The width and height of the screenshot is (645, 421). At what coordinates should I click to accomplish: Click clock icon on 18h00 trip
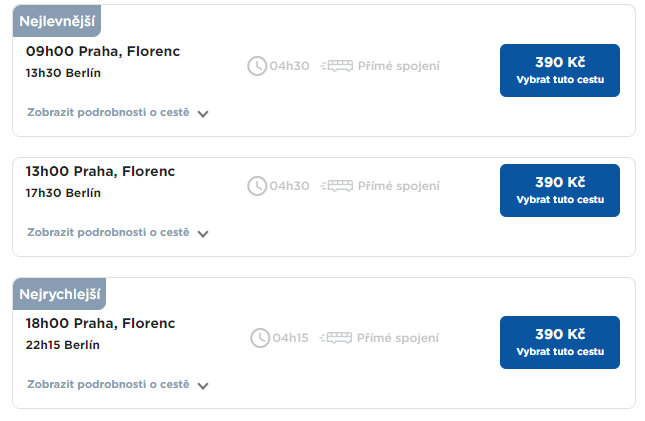click(260, 338)
